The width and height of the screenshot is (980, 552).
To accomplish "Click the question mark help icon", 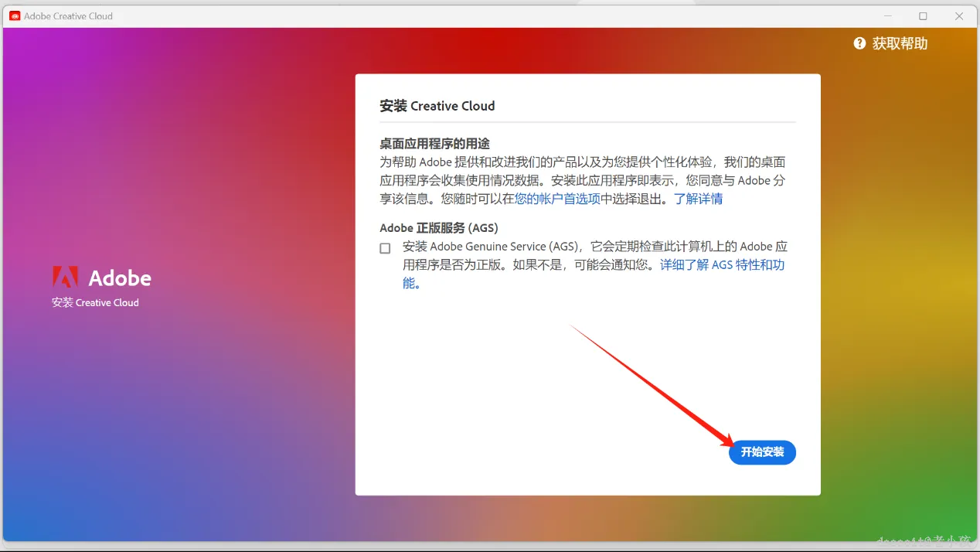I will (859, 44).
